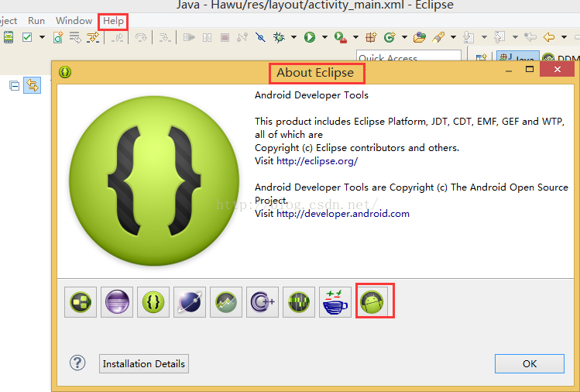Go to the Last Edit Location
This screenshot has width=580, height=392.
point(530,37)
